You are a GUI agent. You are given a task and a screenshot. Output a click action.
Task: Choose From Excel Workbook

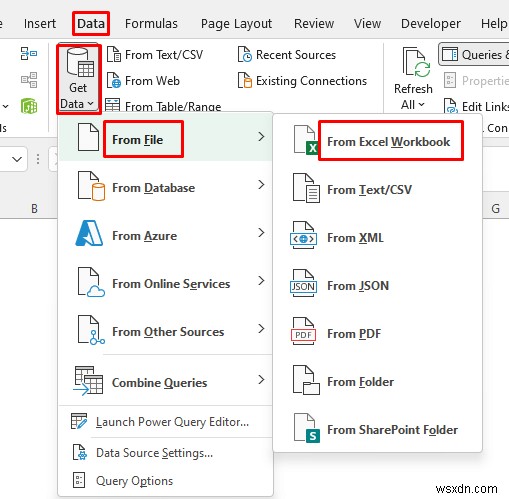[x=388, y=142]
